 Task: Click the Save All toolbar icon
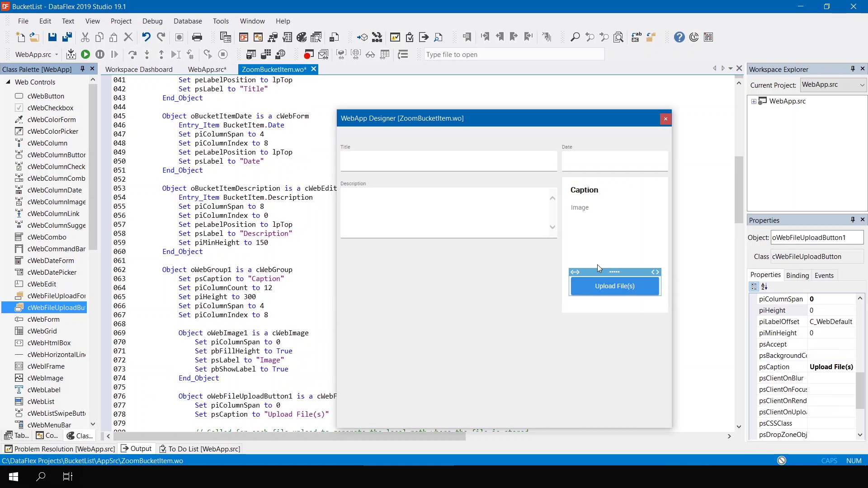(x=67, y=37)
